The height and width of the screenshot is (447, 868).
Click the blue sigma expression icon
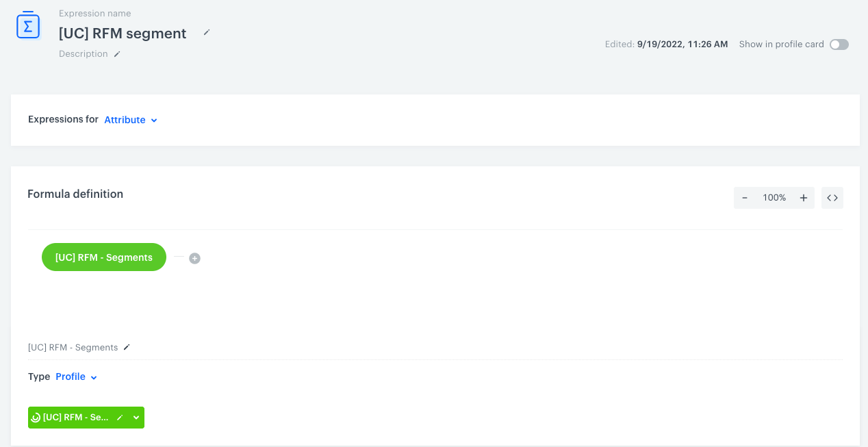coord(27,25)
